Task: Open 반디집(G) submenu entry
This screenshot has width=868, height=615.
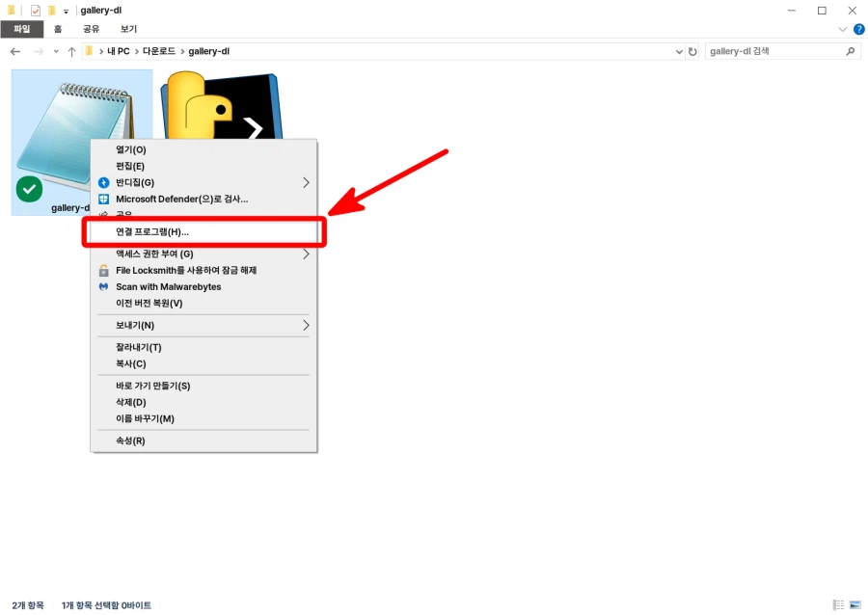Action: 203,182
